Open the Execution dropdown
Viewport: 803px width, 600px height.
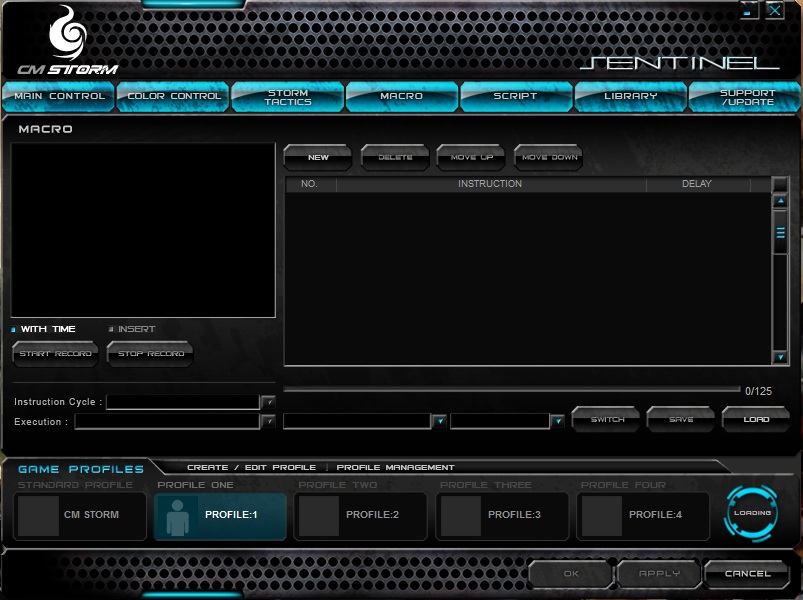point(268,421)
